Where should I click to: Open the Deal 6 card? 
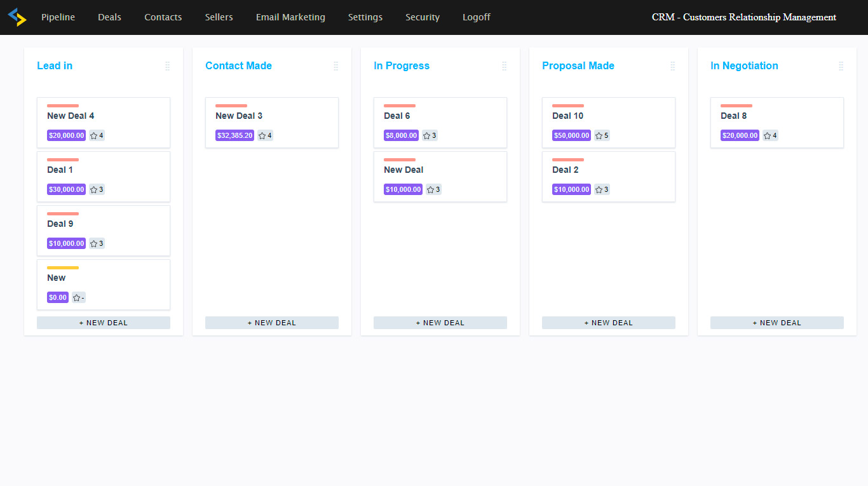click(x=440, y=116)
